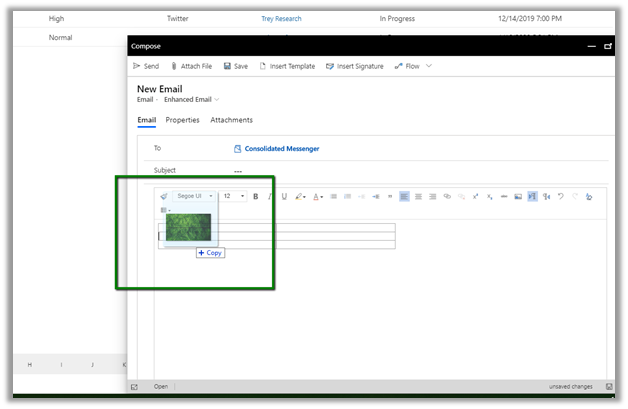Click the copy formatting paintbrush icon
This screenshot has height=409, width=628.
(164, 196)
